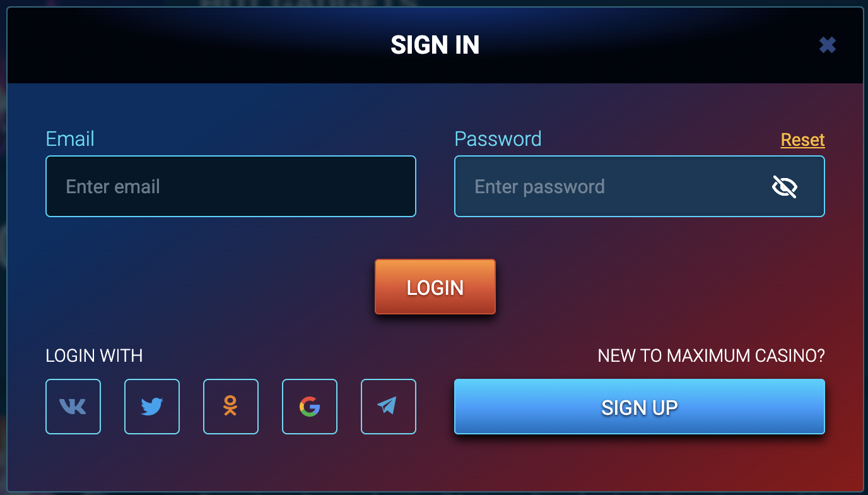Log in with the VK icon
This screenshot has height=495, width=868.
point(73,407)
